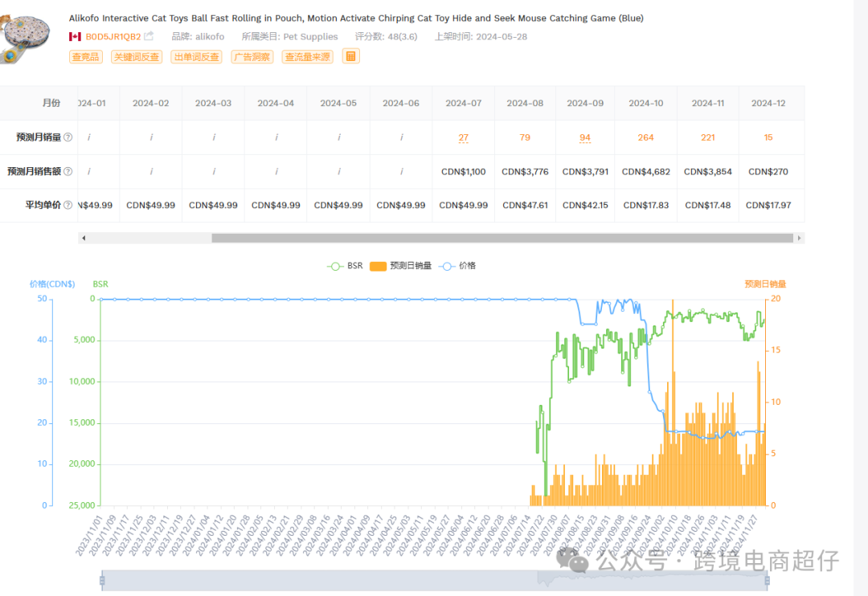Click the revenue cell CDN$3,776
Image resolution: width=868 pixels, height=596 pixels.
pyautogui.click(x=525, y=172)
